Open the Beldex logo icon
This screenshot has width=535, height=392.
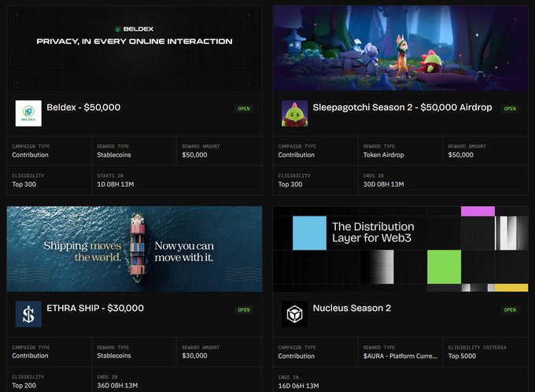tap(28, 113)
